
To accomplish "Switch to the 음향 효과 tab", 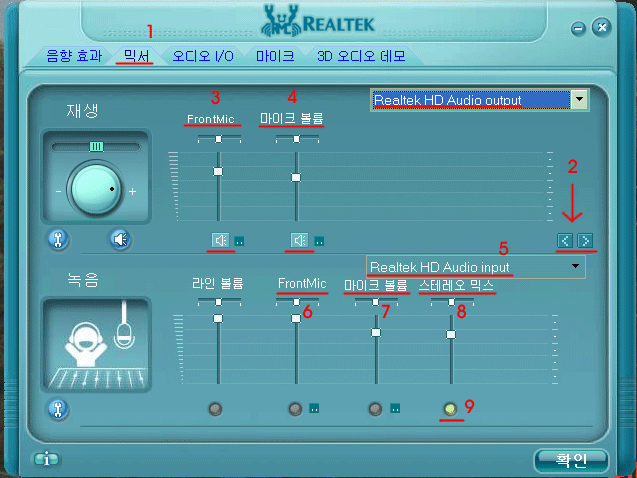I will point(74,56).
